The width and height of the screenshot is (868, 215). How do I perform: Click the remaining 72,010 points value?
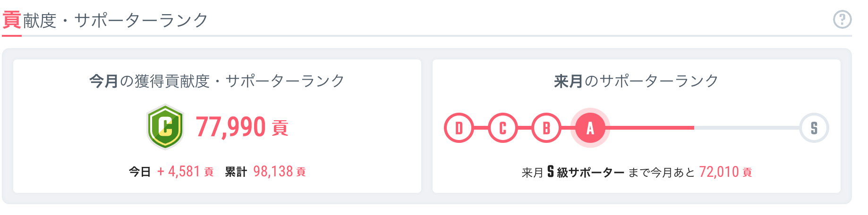tap(719, 172)
